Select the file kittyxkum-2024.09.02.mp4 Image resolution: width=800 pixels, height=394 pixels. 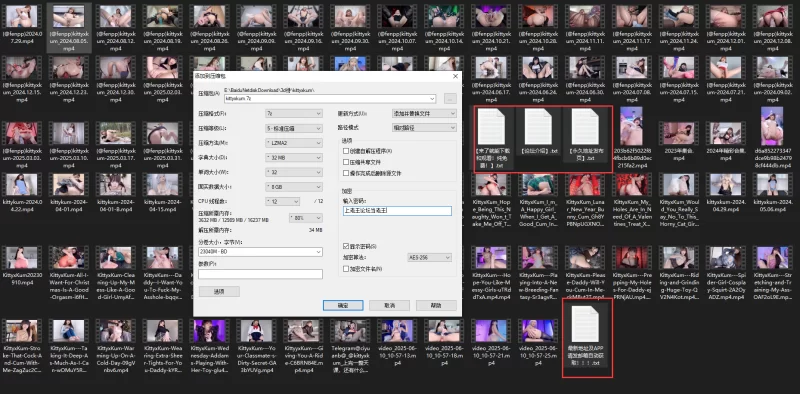click(x=773, y=79)
